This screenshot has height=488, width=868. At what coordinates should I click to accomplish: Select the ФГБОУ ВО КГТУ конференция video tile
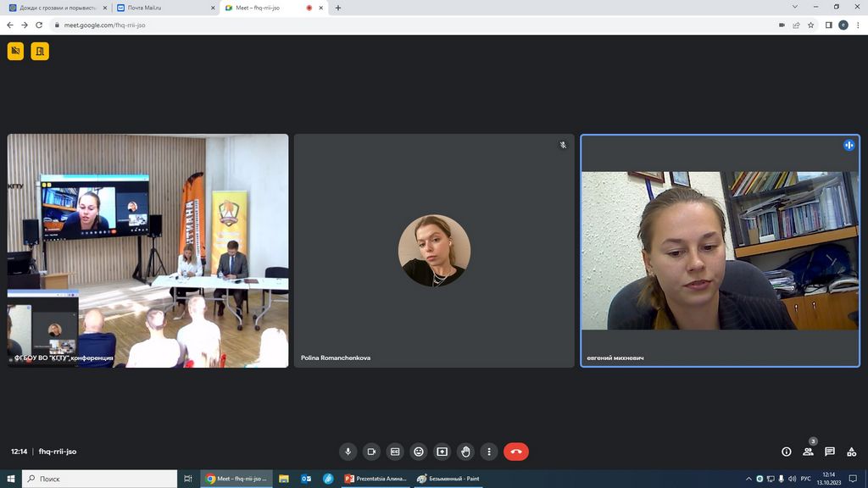point(148,250)
